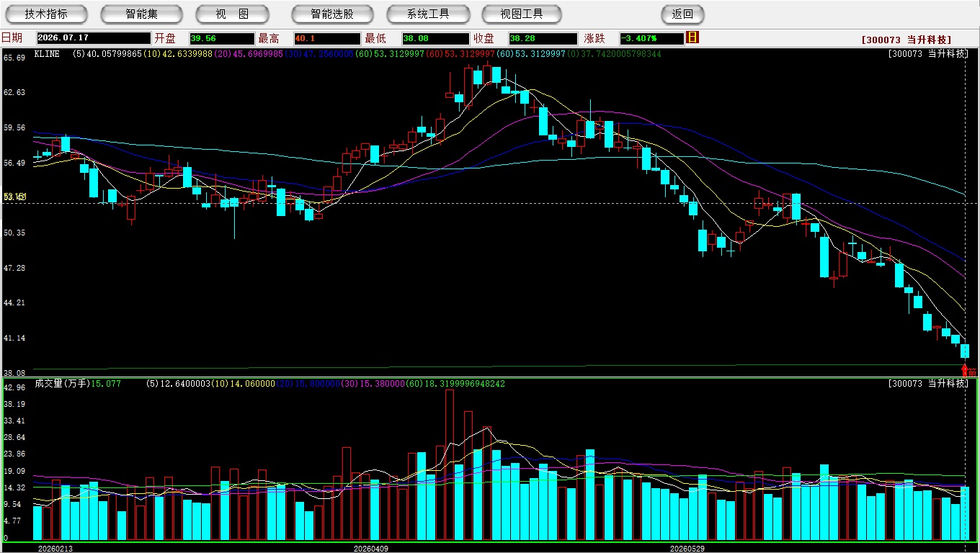Click the magenta (20) MA value 45.6969985
The image size is (980, 553).
tap(249, 54)
